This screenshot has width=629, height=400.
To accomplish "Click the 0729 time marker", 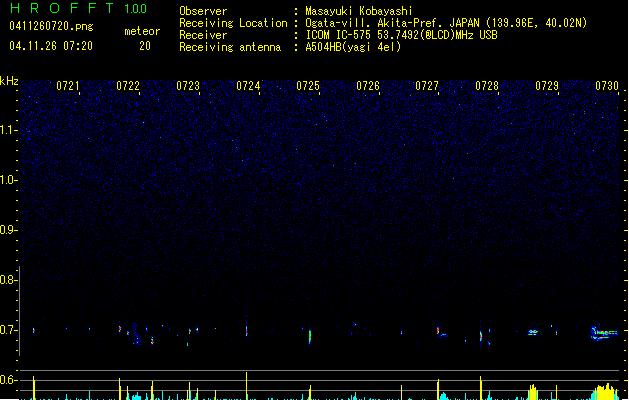I will point(547,86).
